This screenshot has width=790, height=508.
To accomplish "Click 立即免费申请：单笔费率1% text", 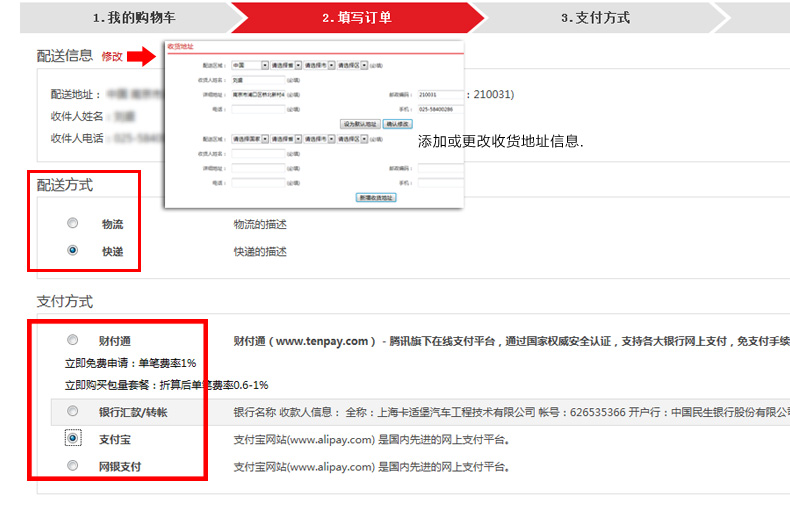I will tap(130, 363).
